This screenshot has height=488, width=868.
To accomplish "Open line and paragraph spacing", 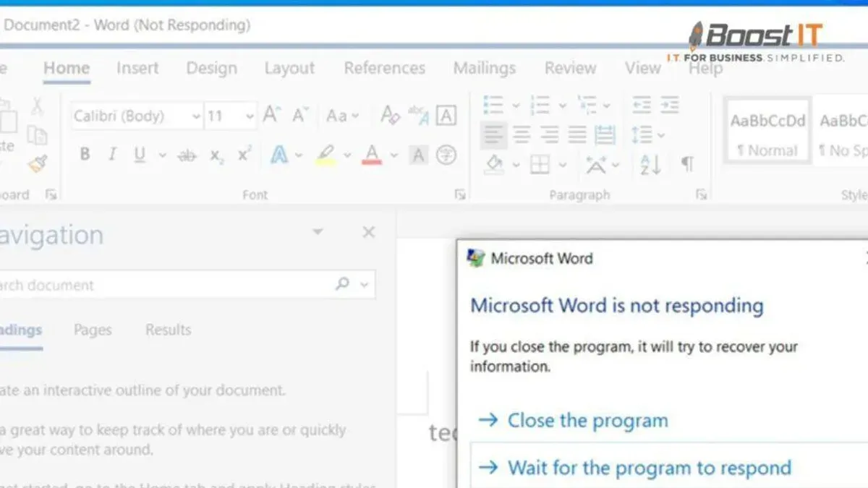I will tap(642, 134).
